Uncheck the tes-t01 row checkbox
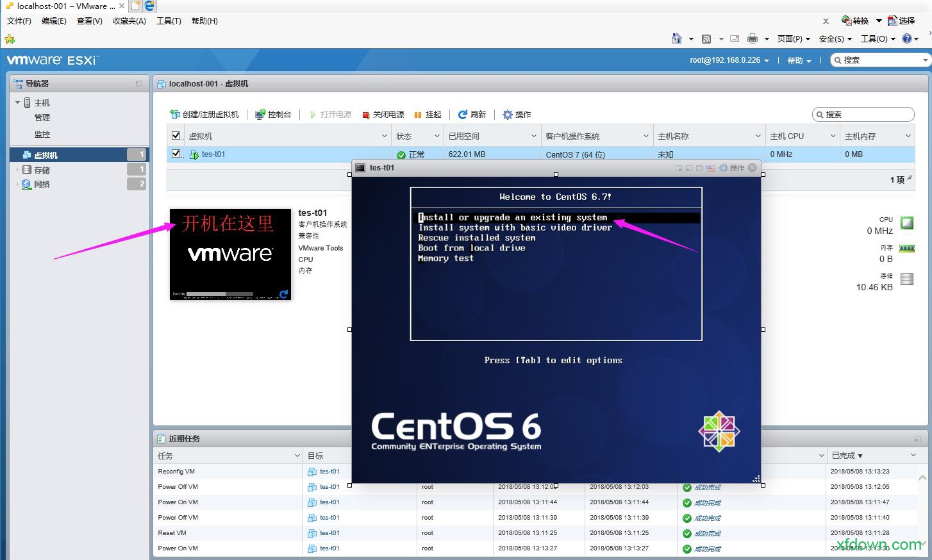The image size is (932, 560). coord(176,154)
